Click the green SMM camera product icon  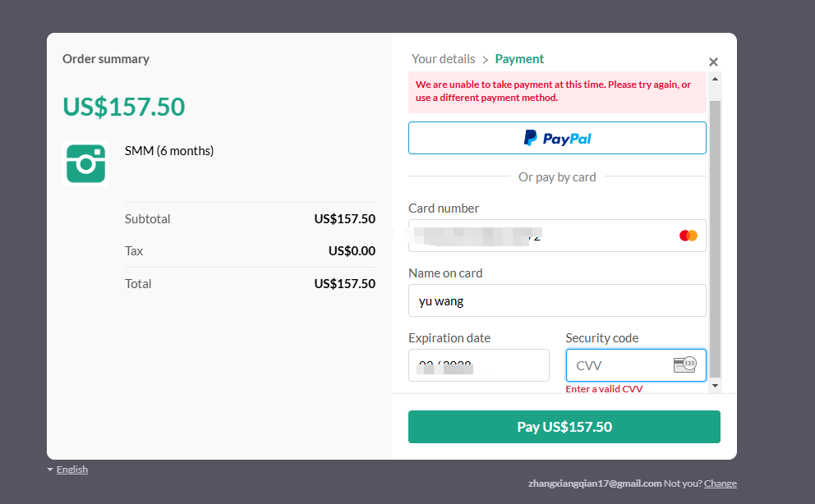click(85, 163)
